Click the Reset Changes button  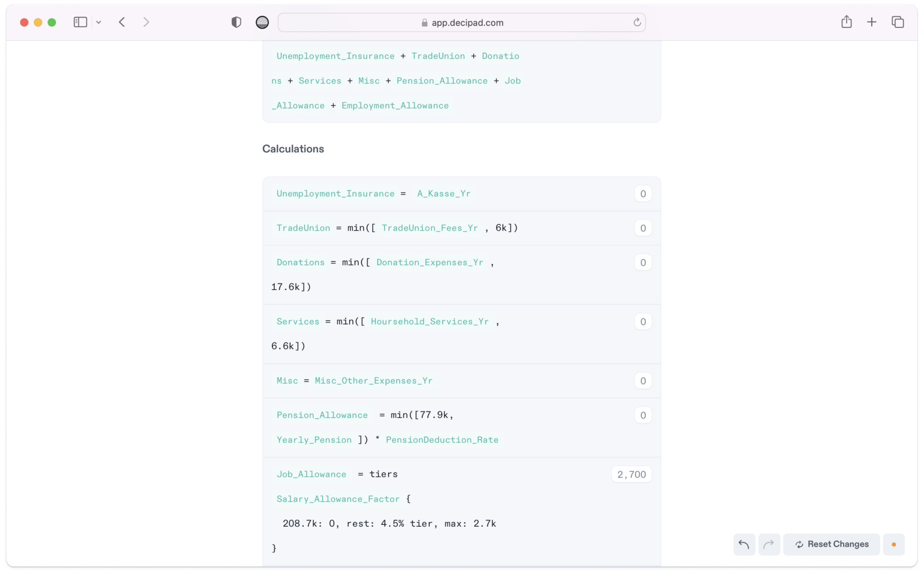832,544
